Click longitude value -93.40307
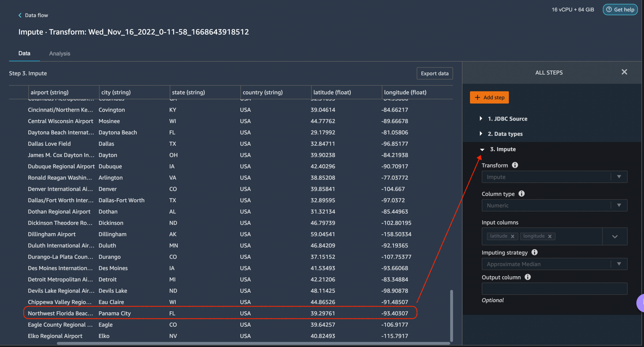 click(395, 313)
